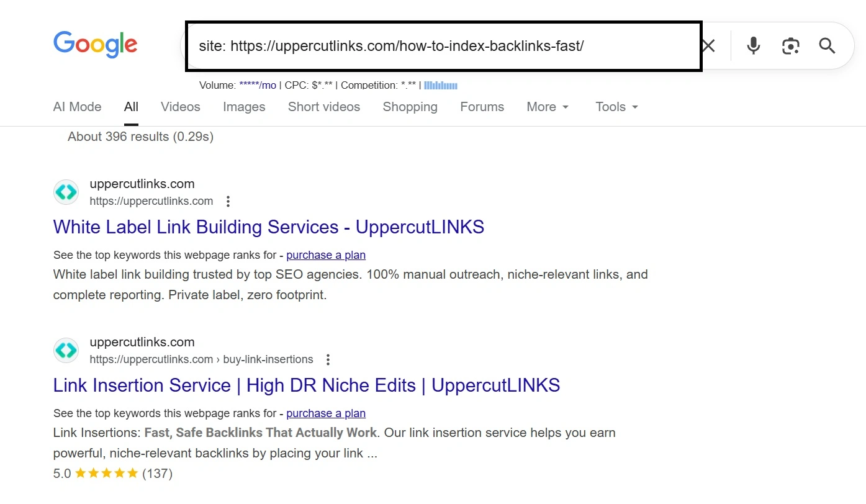Open the Videos tab
Viewport: 866px width, 504px height.
[181, 107]
